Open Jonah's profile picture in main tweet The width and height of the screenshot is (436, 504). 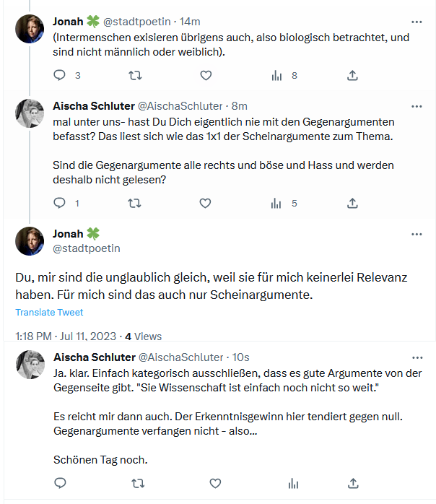tap(30, 241)
